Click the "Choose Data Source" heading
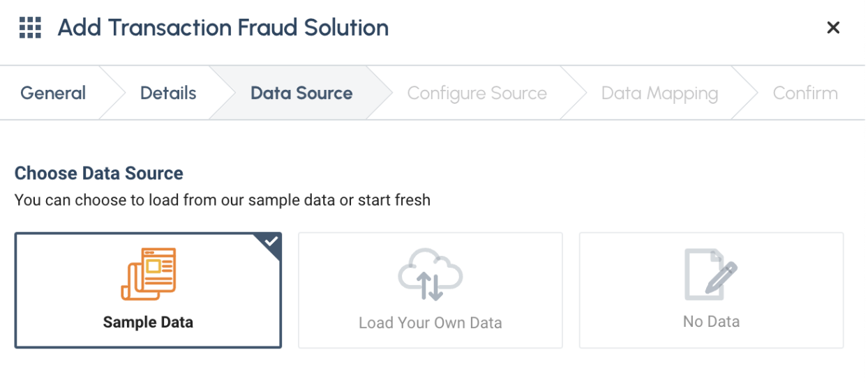The height and width of the screenshot is (382, 868). (99, 174)
